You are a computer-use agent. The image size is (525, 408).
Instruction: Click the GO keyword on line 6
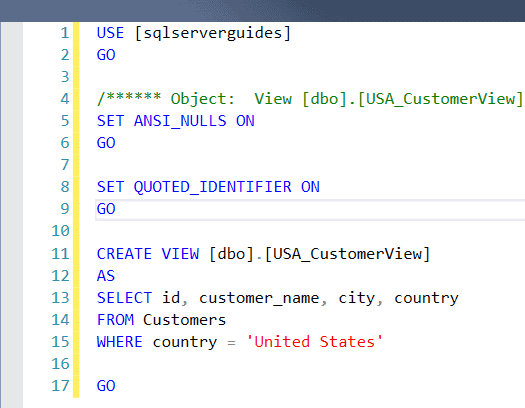click(106, 143)
